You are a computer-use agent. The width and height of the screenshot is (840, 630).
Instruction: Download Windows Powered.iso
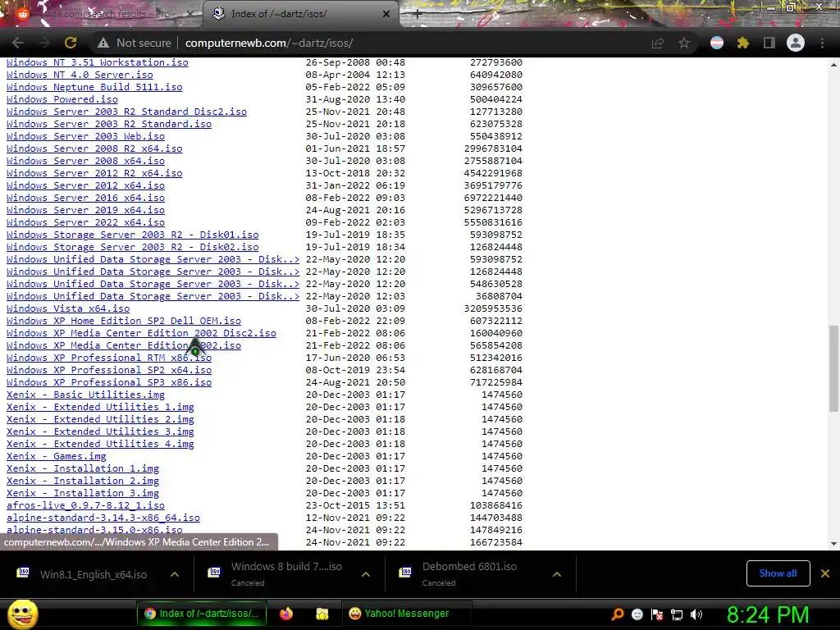tap(62, 99)
